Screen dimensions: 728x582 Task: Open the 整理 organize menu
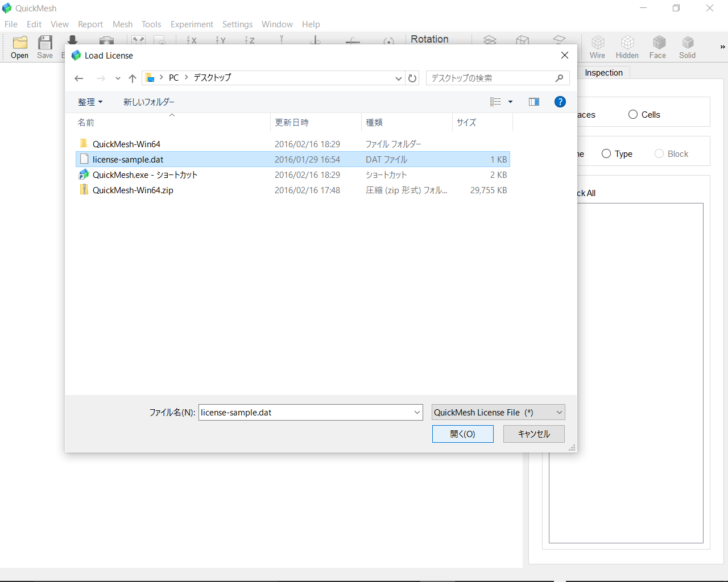90,102
